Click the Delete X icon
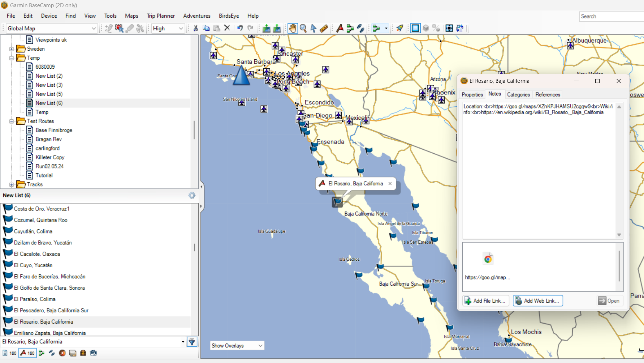 [x=227, y=28]
